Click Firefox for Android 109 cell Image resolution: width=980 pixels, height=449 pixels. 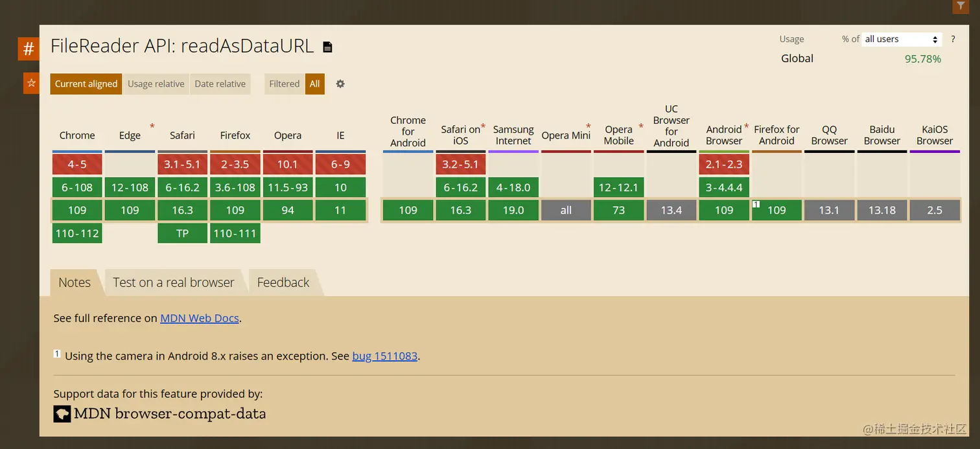pyautogui.click(x=776, y=210)
